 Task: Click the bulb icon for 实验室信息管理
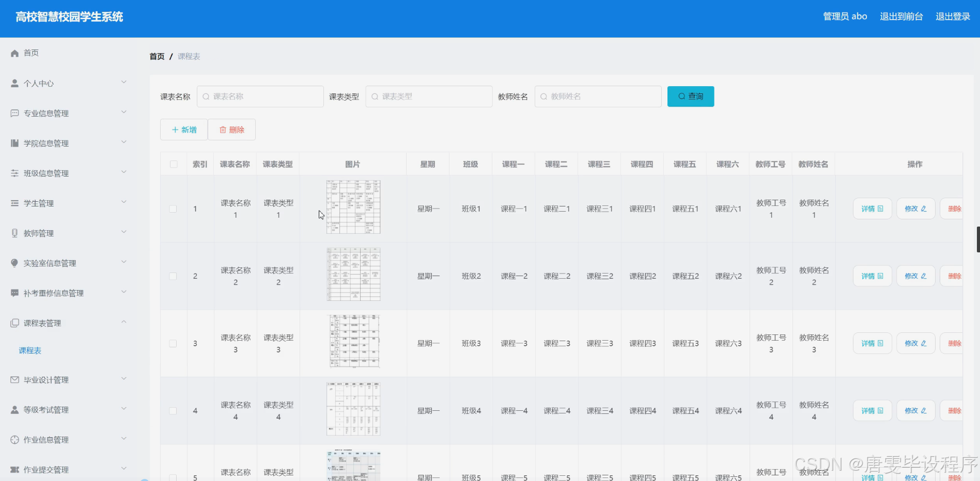(x=14, y=263)
